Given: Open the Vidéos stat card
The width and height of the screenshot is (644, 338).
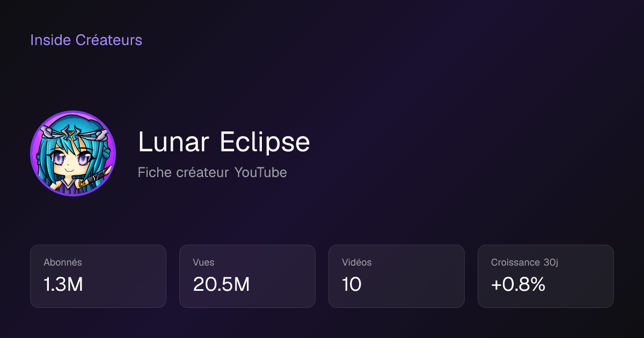Looking at the screenshot, I should tap(397, 276).
